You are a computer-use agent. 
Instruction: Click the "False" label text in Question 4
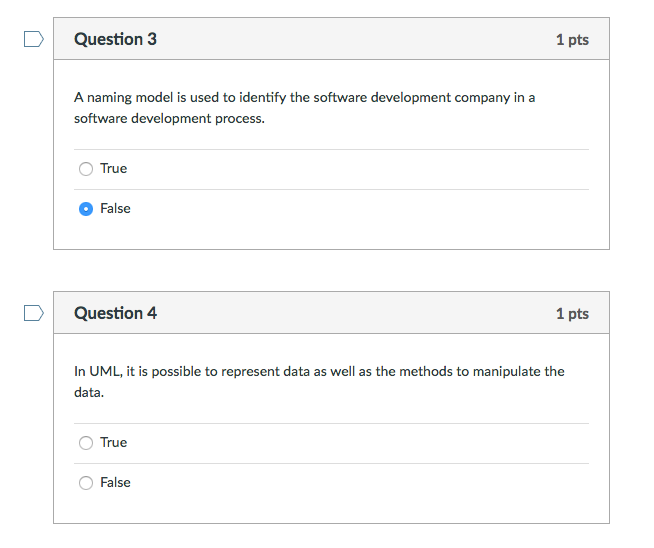(115, 483)
